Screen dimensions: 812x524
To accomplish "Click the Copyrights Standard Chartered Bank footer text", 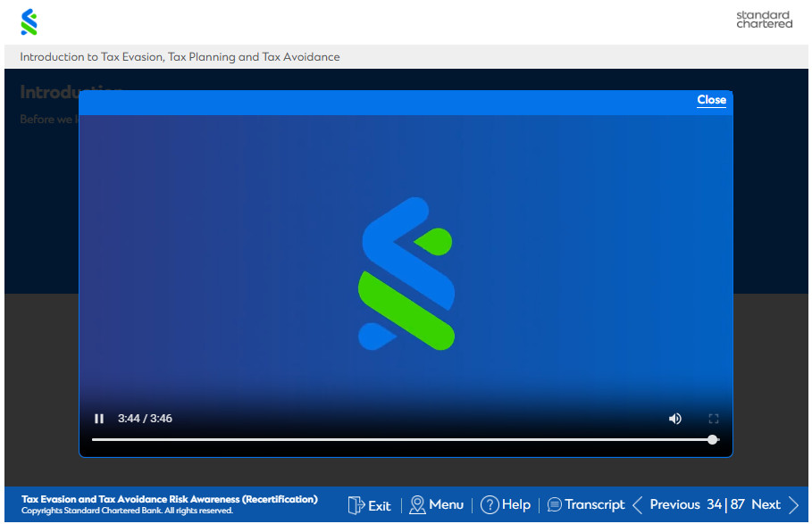I will 127,511.
